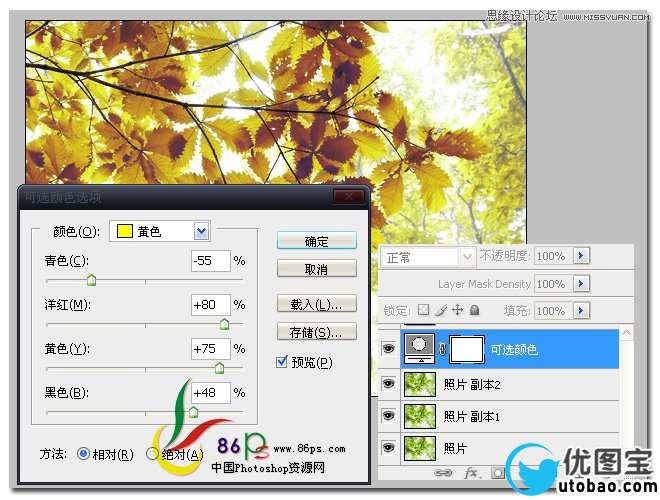Click the 取消 button
660x500 pixels.
point(317,269)
